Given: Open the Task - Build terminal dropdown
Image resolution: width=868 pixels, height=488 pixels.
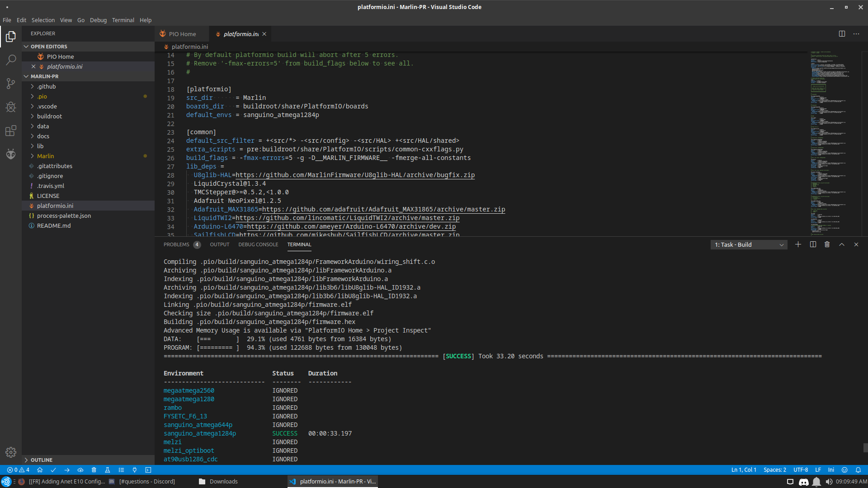Looking at the screenshot, I should 749,244.
